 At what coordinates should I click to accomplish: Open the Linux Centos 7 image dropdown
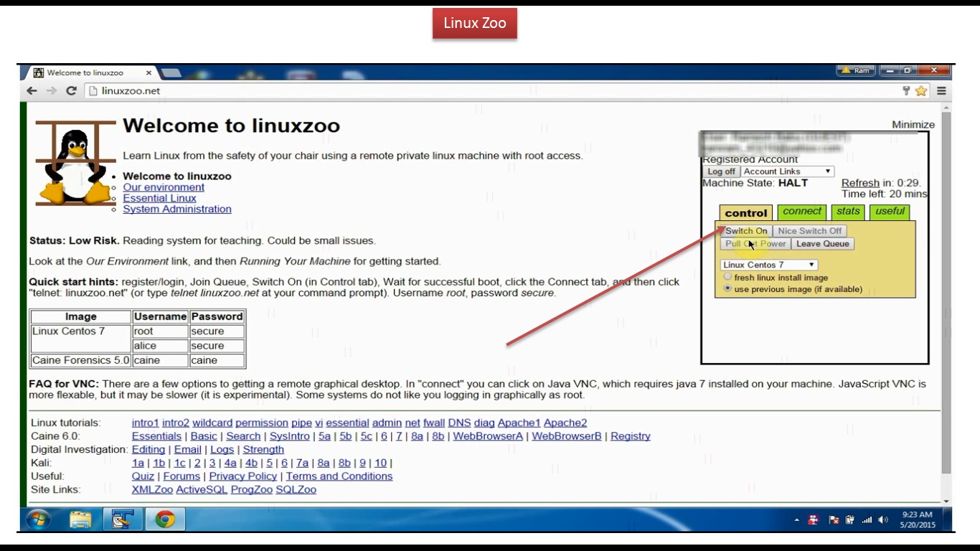tap(768, 265)
